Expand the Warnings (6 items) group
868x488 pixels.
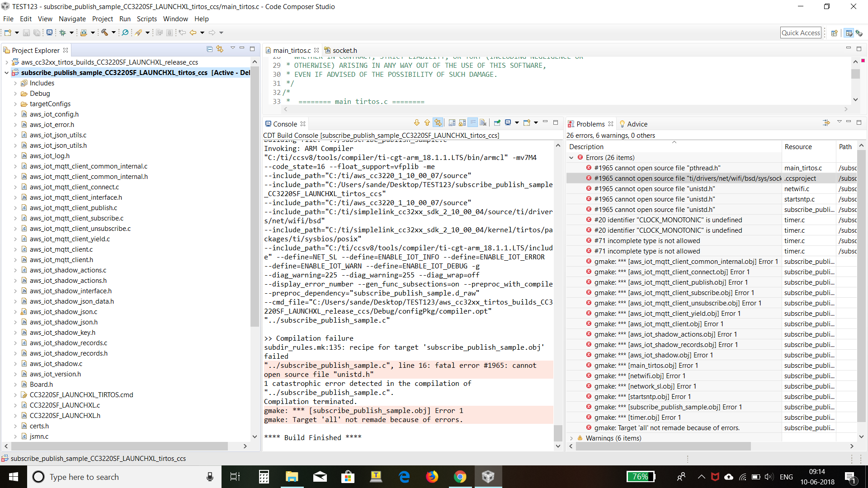571,438
